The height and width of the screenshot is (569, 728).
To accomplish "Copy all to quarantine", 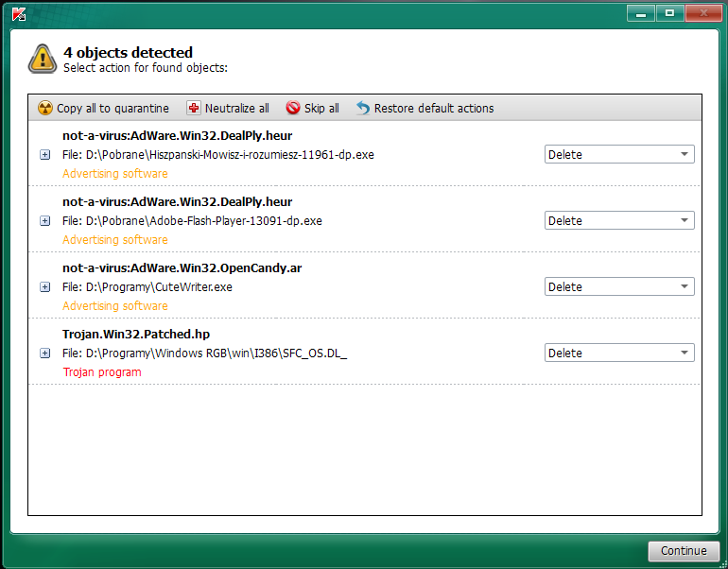I will [104, 108].
